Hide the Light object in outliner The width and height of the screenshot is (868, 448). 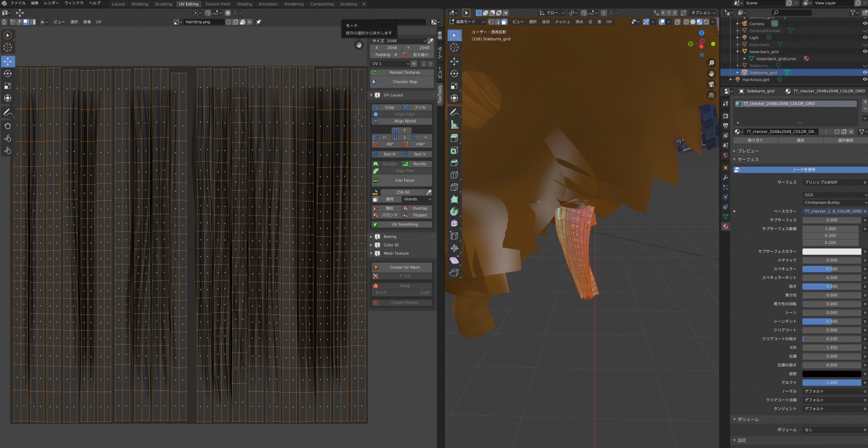864,37
